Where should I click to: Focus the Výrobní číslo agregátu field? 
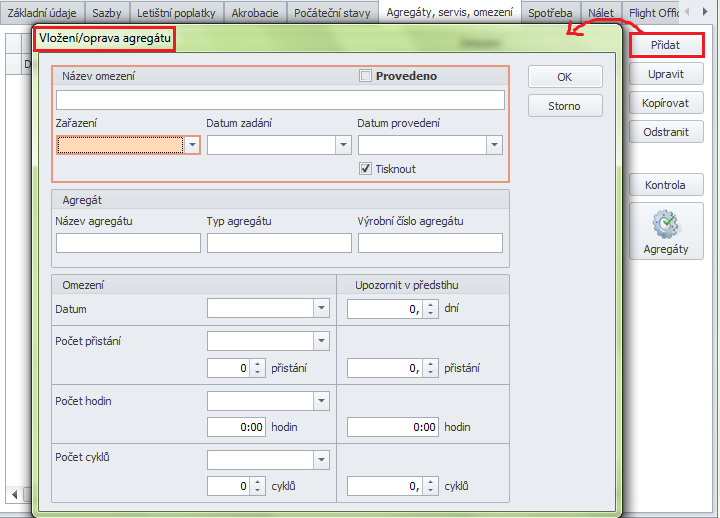pyautogui.click(x=430, y=243)
